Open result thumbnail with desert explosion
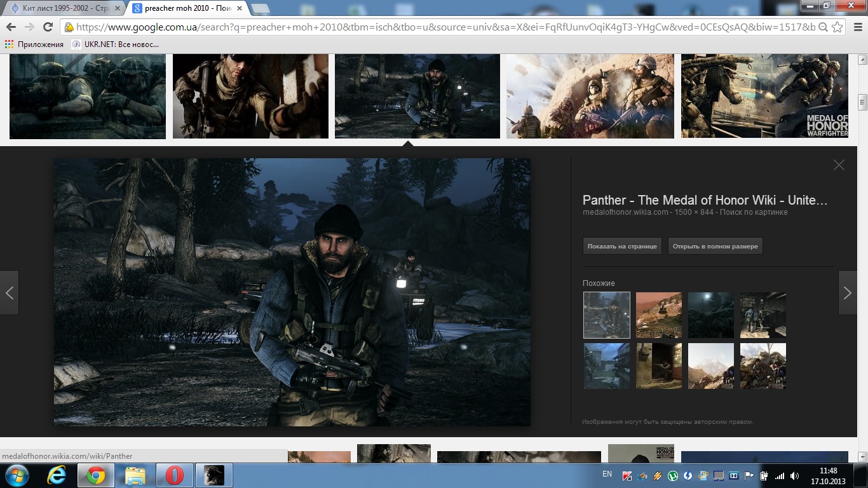 (590, 96)
